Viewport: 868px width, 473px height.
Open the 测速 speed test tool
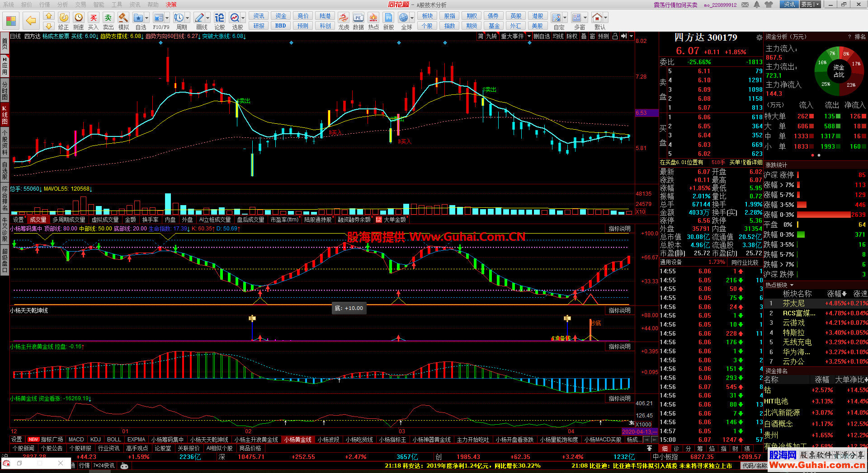pyautogui.click(x=79, y=21)
